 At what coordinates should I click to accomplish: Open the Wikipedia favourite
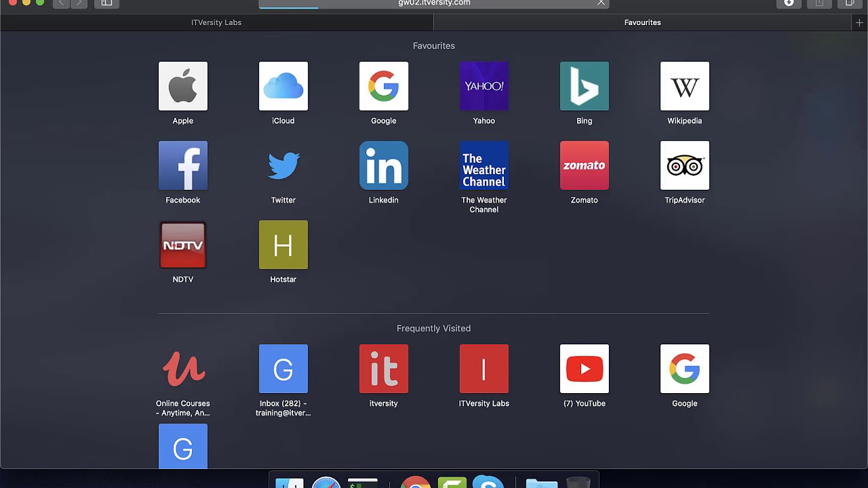(684, 86)
